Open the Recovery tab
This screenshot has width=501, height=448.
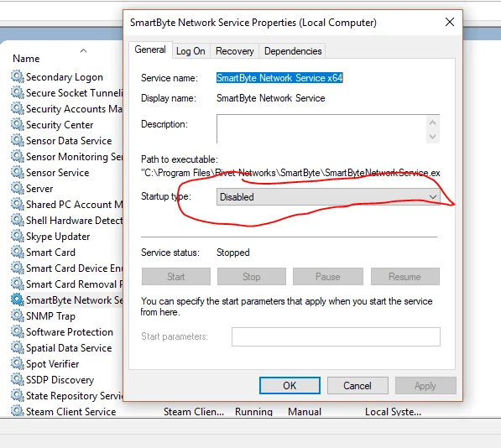pyautogui.click(x=234, y=51)
